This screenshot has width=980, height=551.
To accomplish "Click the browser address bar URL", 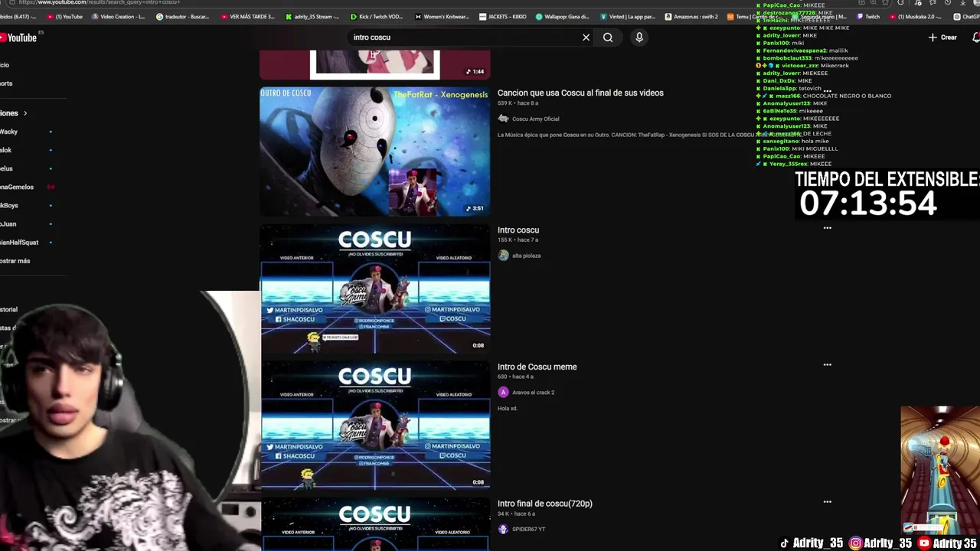I will [100, 2].
